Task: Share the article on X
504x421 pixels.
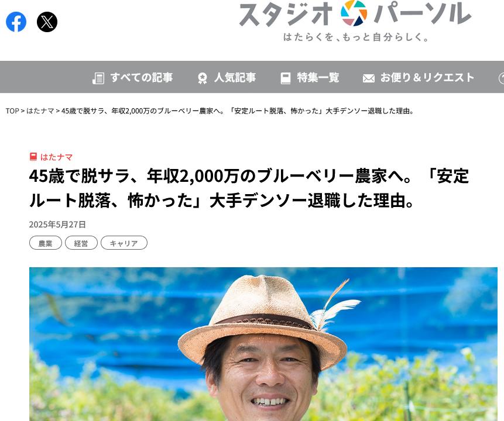Action: [x=47, y=22]
